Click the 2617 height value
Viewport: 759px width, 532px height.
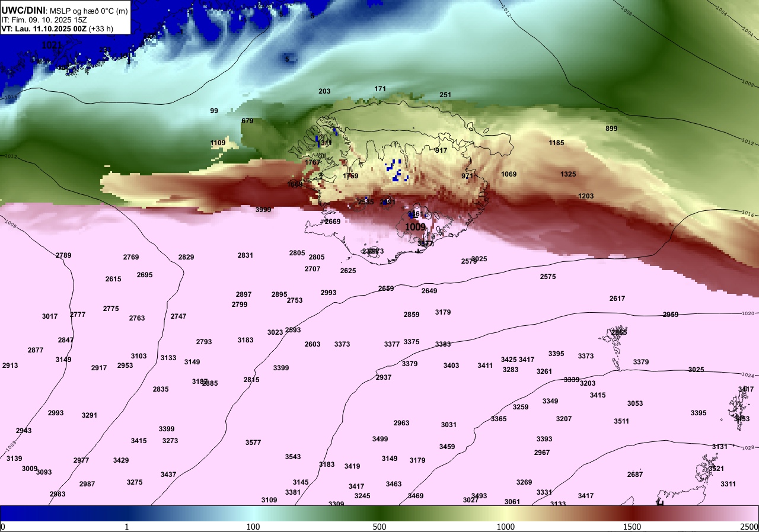click(617, 299)
